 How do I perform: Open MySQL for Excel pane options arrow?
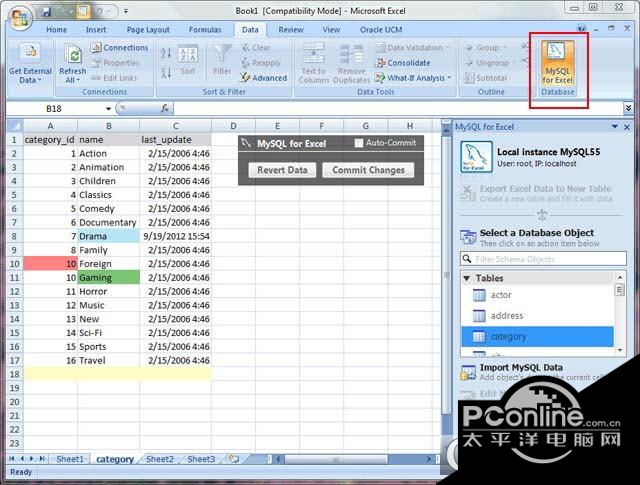[x=615, y=127]
